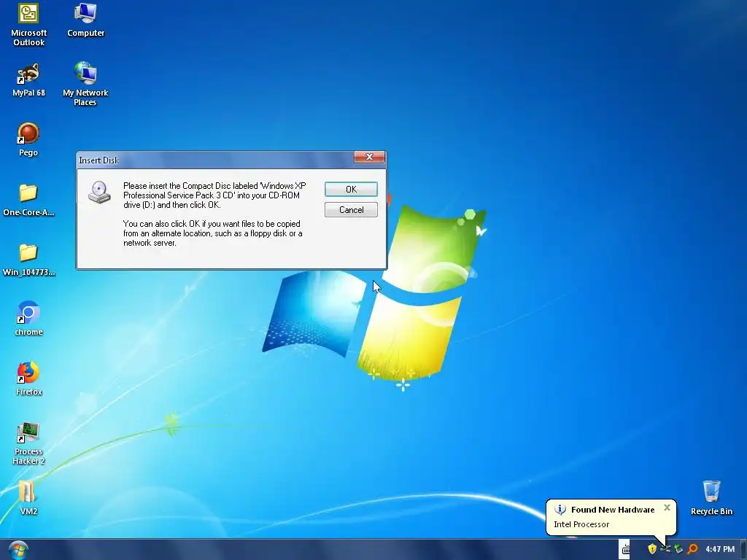The width and height of the screenshot is (747, 560).
Task: Open My Network Places icon
Action: [85, 83]
